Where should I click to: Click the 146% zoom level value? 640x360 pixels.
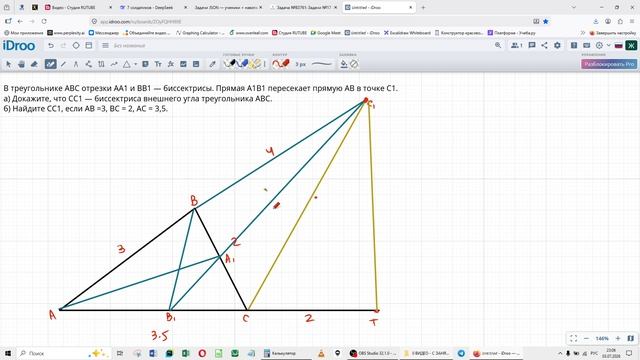(x=602, y=338)
